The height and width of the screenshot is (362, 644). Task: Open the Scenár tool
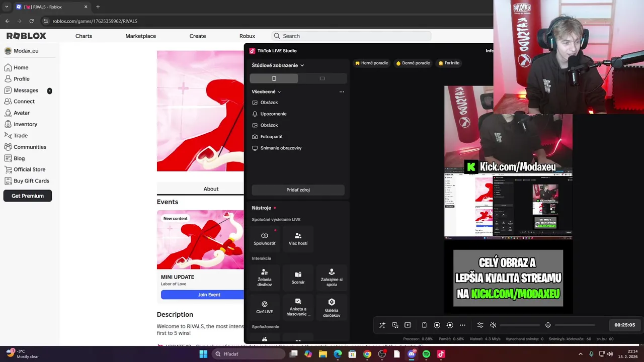(x=298, y=278)
